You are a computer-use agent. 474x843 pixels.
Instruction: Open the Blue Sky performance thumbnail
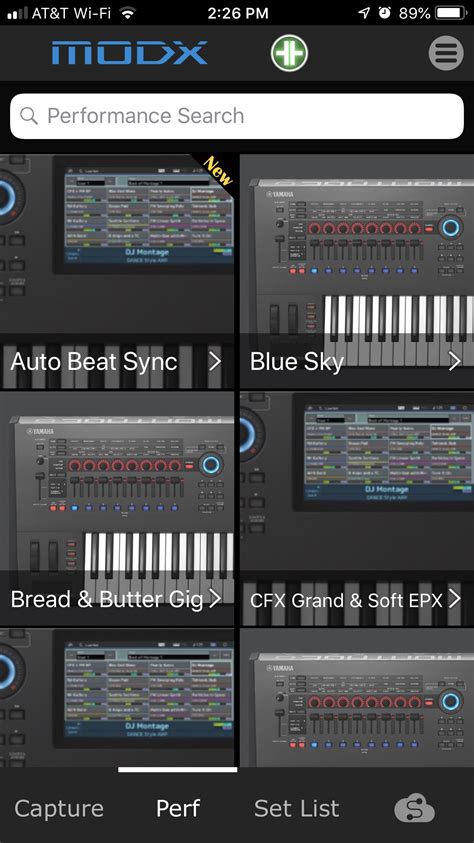pos(357,271)
